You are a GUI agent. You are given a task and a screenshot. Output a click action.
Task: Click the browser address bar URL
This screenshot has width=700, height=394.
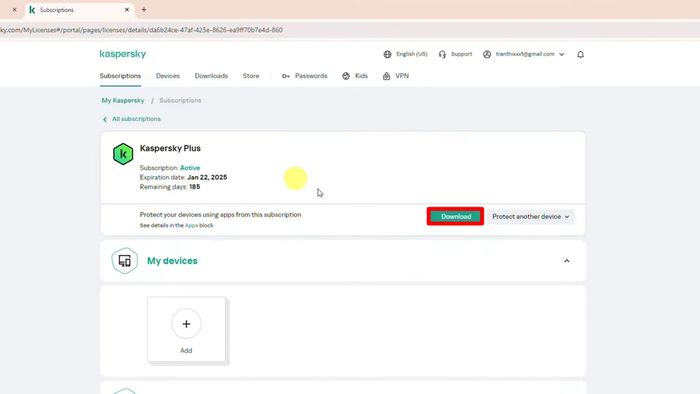coord(142,30)
